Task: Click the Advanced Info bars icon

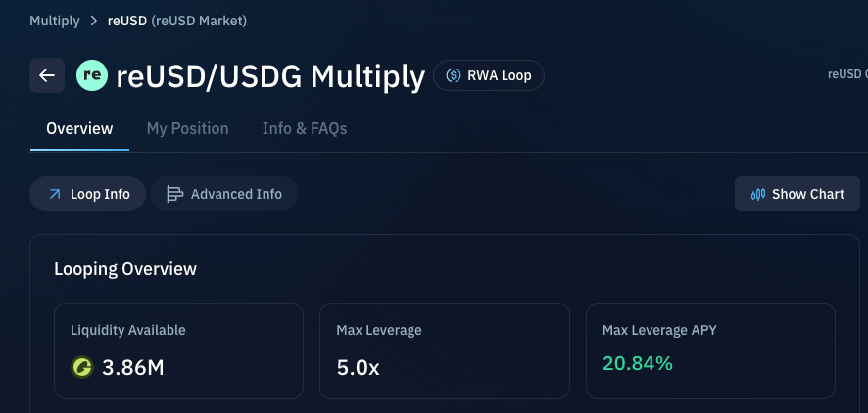Action: (x=175, y=194)
